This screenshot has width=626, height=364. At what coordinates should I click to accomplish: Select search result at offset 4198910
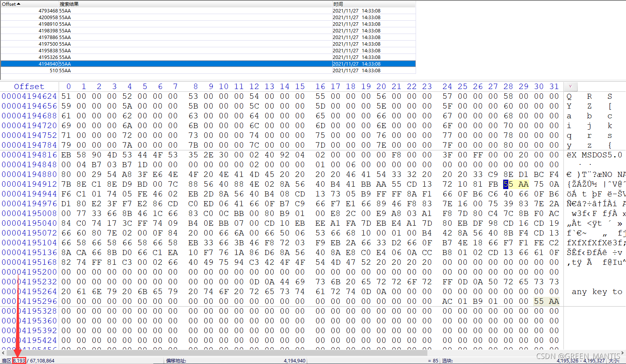point(208,24)
